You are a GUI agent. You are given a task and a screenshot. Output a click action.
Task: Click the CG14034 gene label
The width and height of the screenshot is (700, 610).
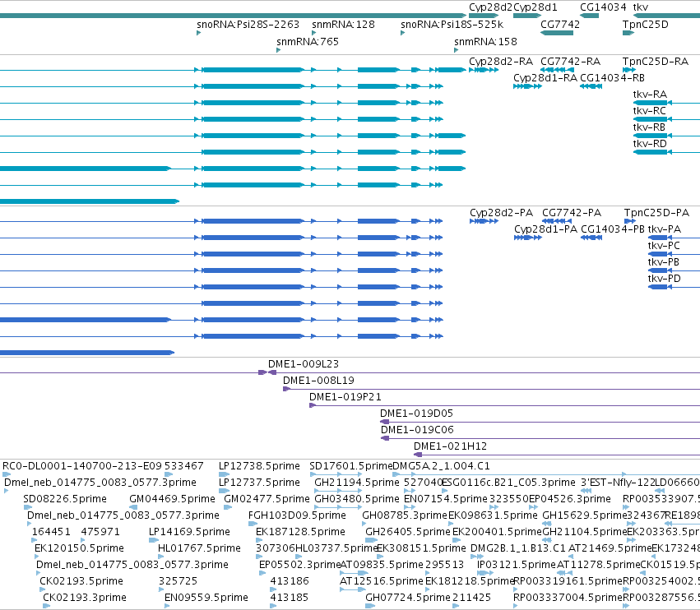pyautogui.click(x=603, y=7)
